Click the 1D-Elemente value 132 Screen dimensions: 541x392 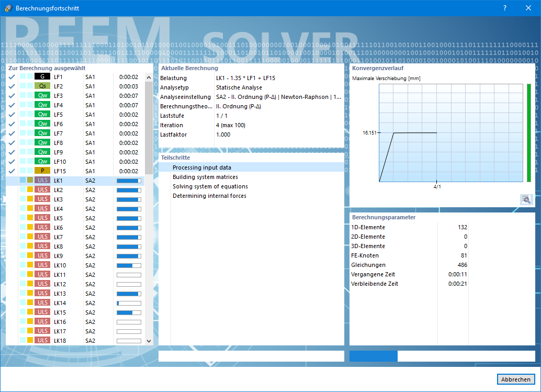click(x=463, y=227)
